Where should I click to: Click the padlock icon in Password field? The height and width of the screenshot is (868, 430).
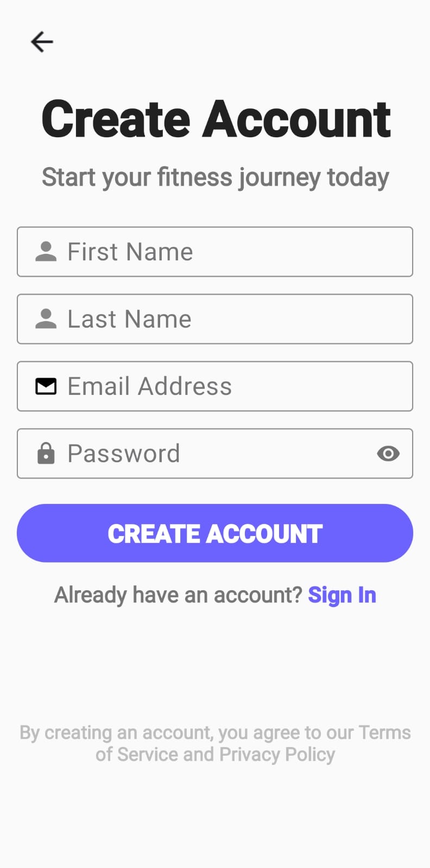(46, 454)
